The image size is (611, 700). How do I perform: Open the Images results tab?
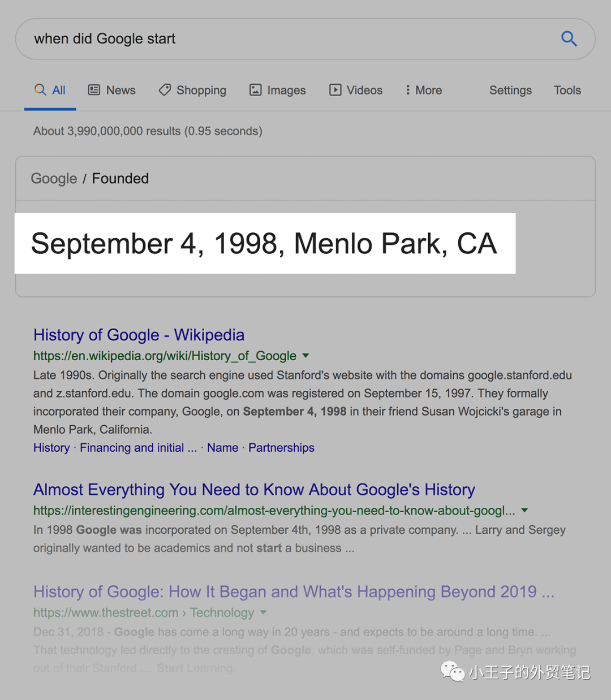pos(278,90)
